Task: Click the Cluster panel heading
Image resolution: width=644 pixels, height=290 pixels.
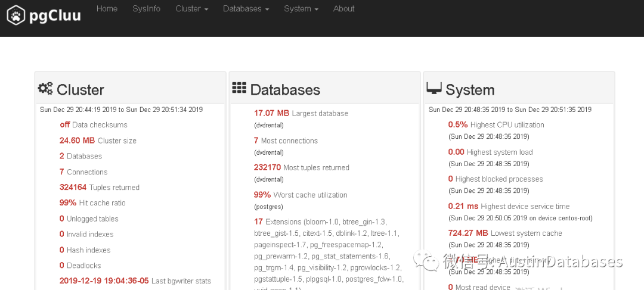Action: click(80, 90)
